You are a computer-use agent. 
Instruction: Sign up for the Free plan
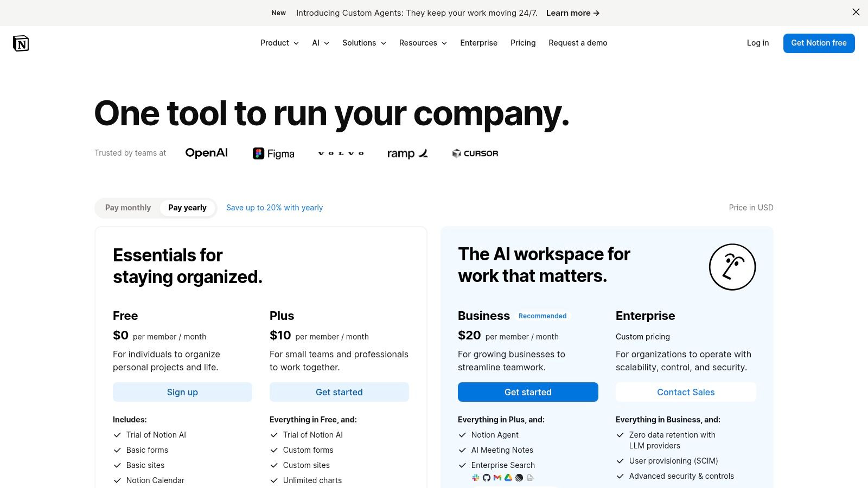pos(182,391)
